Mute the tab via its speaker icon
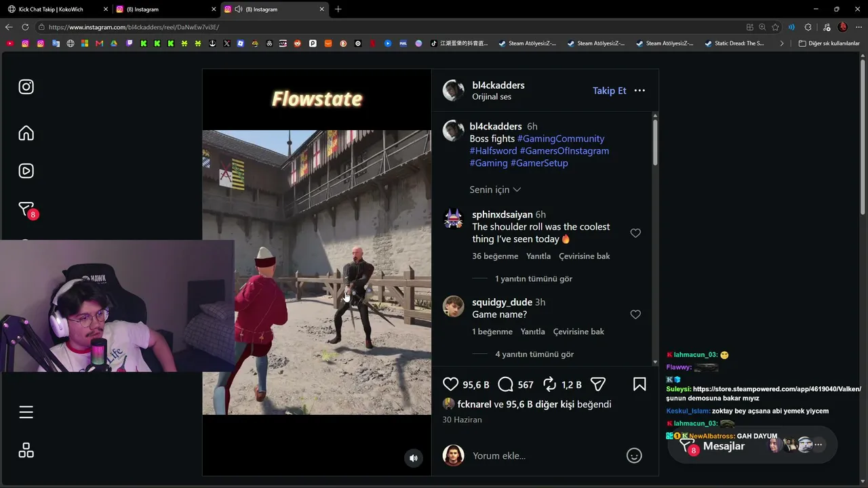868x488 pixels. (x=239, y=9)
